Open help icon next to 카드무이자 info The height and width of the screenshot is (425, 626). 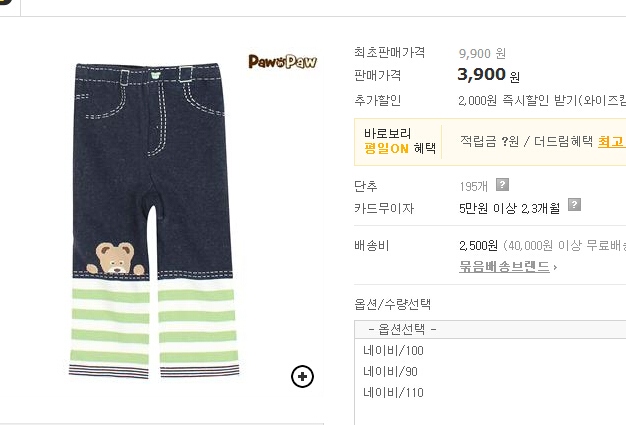click(574, 205)
